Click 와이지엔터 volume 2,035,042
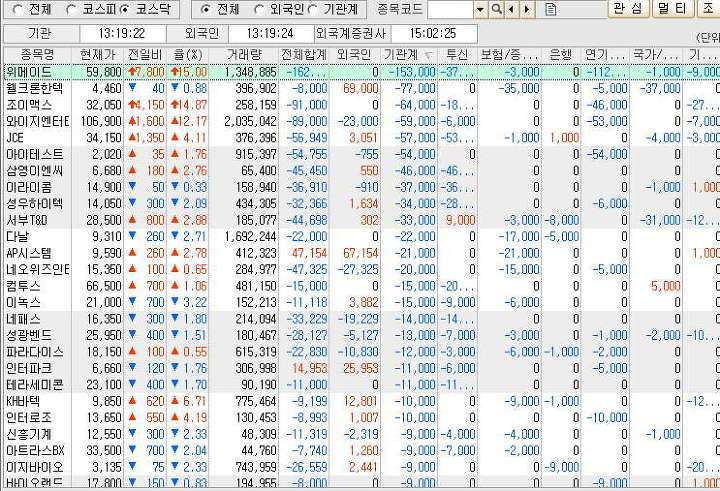 [x=251, y=121]
